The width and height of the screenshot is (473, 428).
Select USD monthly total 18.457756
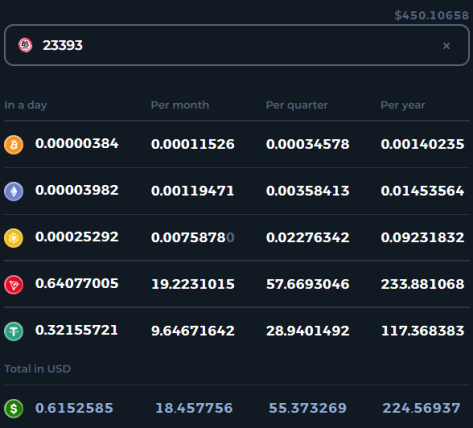(194, 408)
